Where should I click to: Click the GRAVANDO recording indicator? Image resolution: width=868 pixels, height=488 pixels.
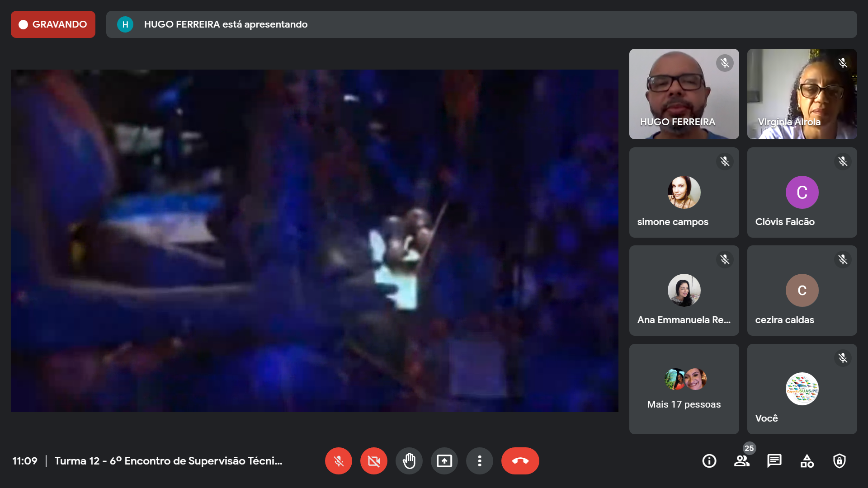pos(53,24)
